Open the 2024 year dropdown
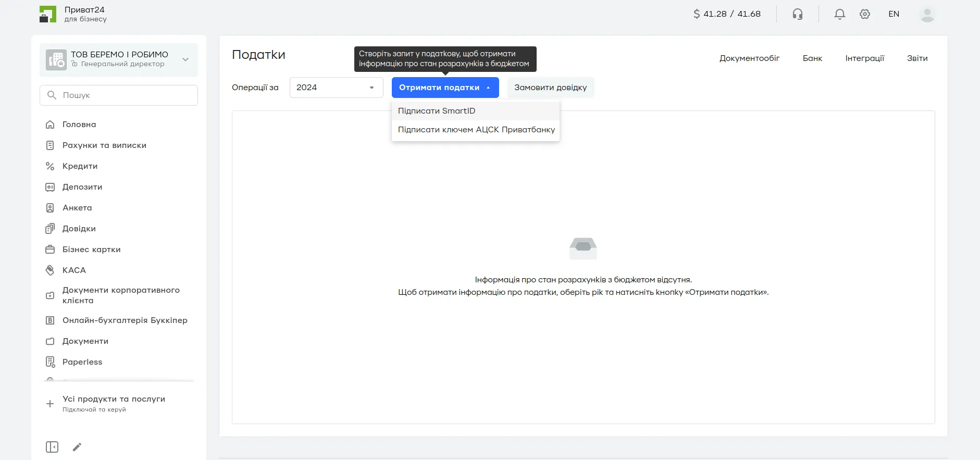The width and height of the screenshot is (980, 460). pos(336,88)
